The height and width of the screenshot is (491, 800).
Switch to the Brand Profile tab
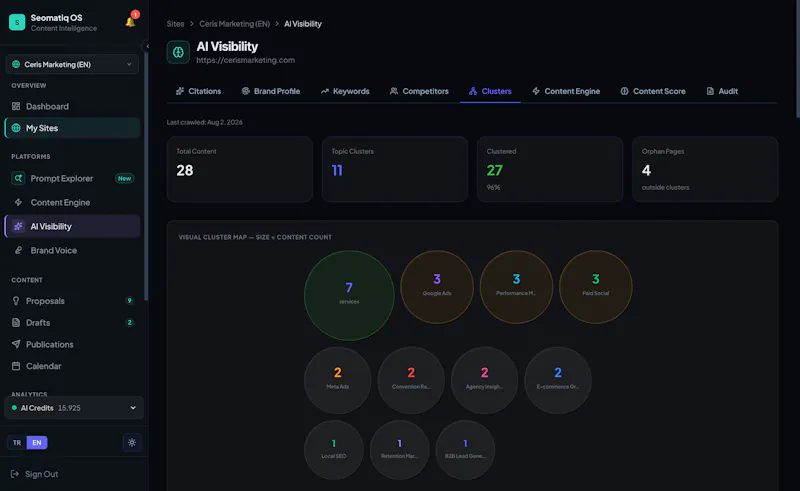click(x=271, y=91)
